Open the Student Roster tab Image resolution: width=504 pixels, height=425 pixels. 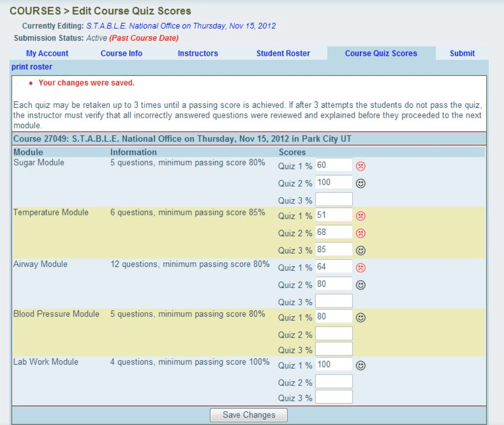pyautogui.click(x=283, y=53)
